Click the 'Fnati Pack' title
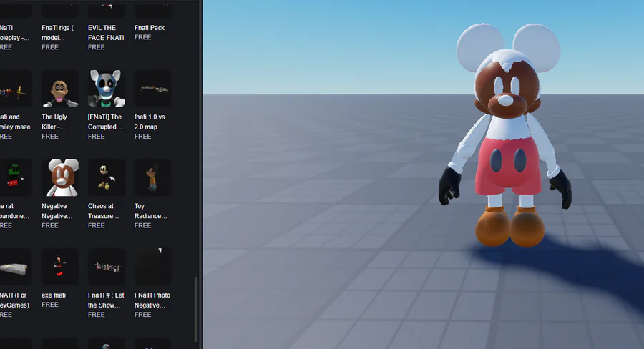Viewport: 644px width, 349px height. pyautogui.click(x=150, y=28)
